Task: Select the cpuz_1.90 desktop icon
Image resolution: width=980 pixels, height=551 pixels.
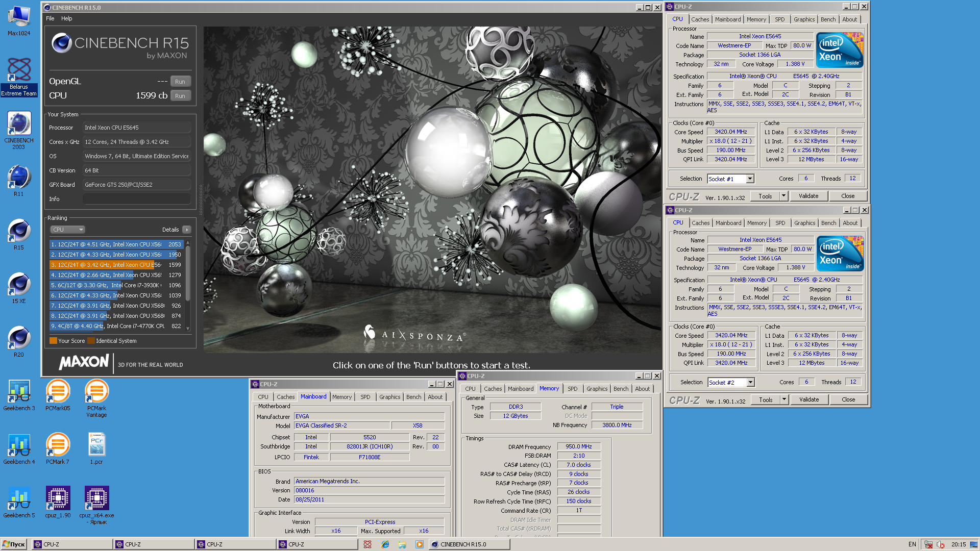Action: [58, 503]
